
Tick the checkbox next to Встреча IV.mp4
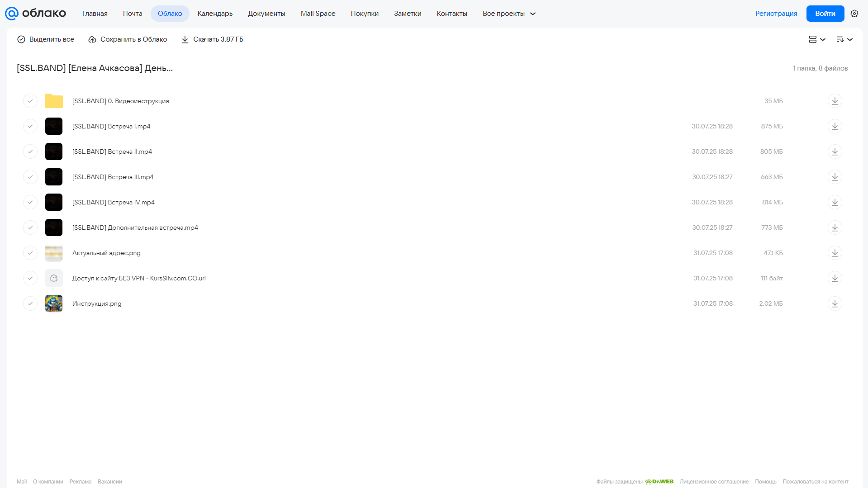coord(30,202)
